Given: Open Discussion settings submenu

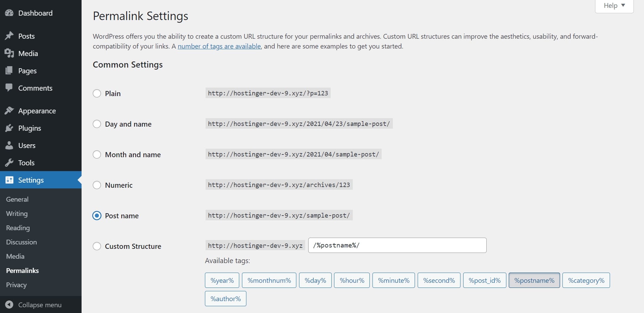Looking at the screenshot, I should (x=21, y=242).
